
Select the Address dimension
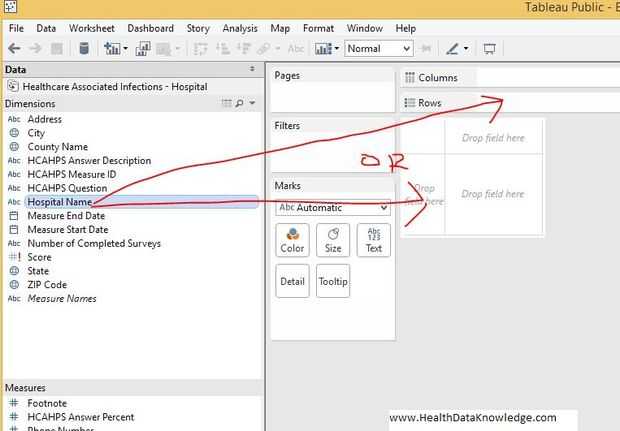pos(44,119)
